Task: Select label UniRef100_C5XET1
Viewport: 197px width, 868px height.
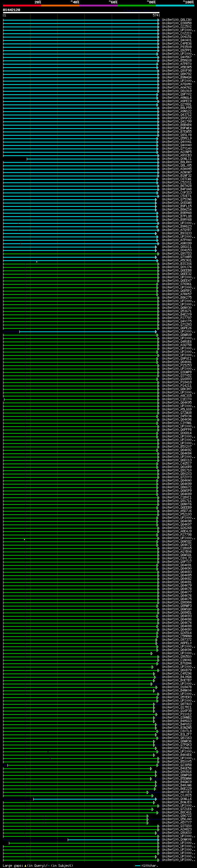Action: (177, 196)
